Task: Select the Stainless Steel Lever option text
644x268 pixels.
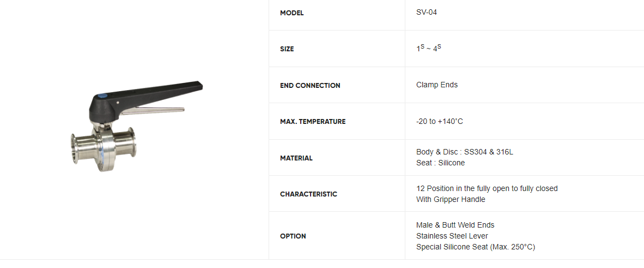Action: 452,236
